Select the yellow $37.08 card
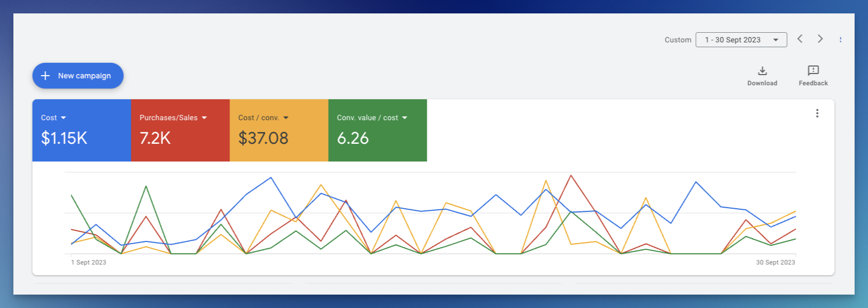This screenshot has height=308, width=868. pos(279,130)
